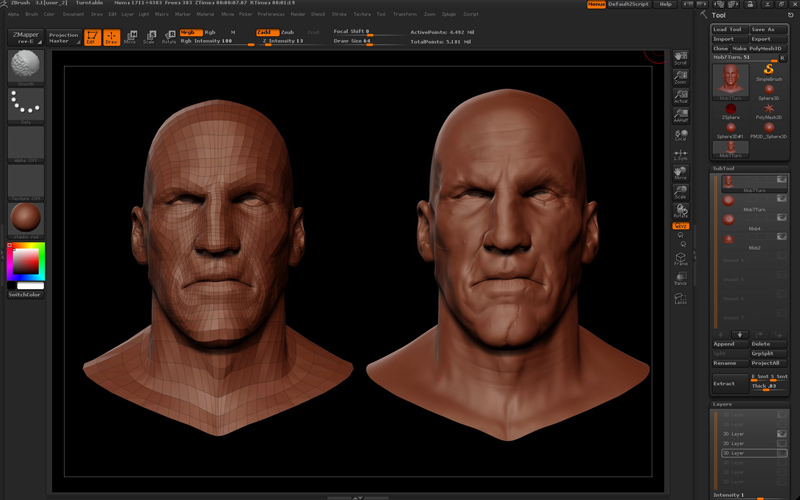Select the Move transform button in top shelf
This screenshot has width=800, height=500.
coord(131,37)
